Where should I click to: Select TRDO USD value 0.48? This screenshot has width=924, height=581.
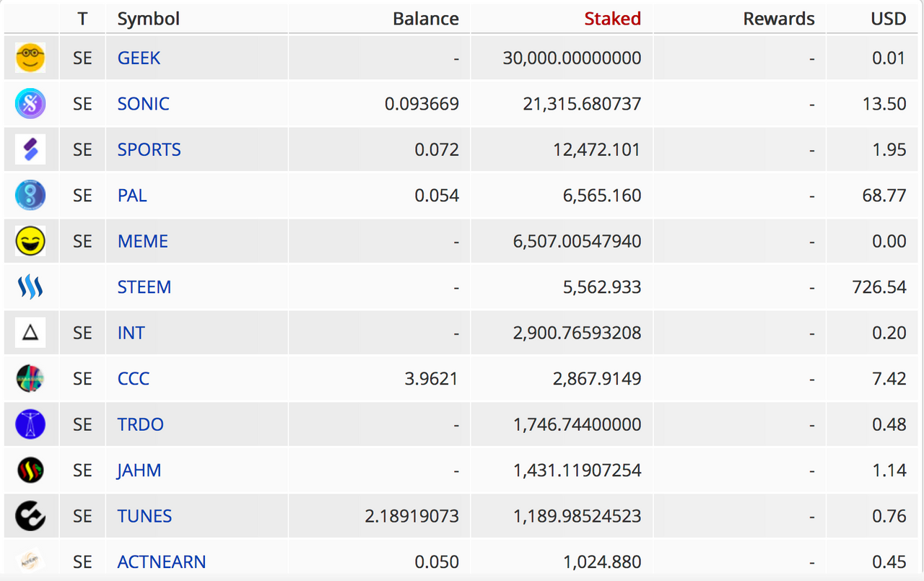889,424
